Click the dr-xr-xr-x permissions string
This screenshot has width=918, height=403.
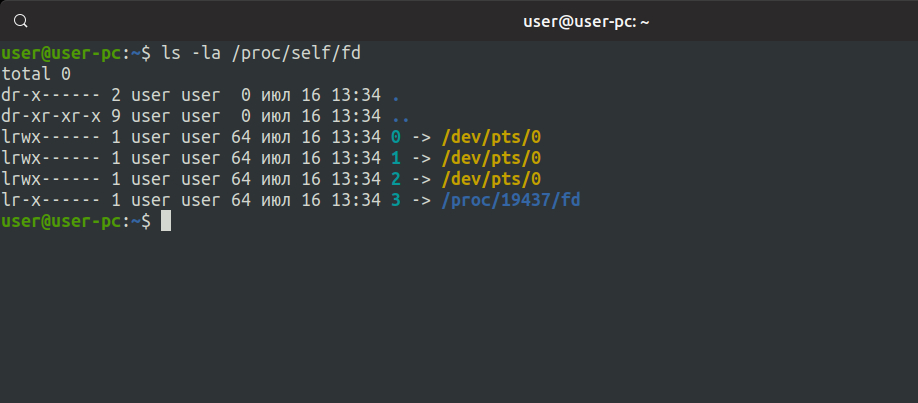(x=50, y=116)
